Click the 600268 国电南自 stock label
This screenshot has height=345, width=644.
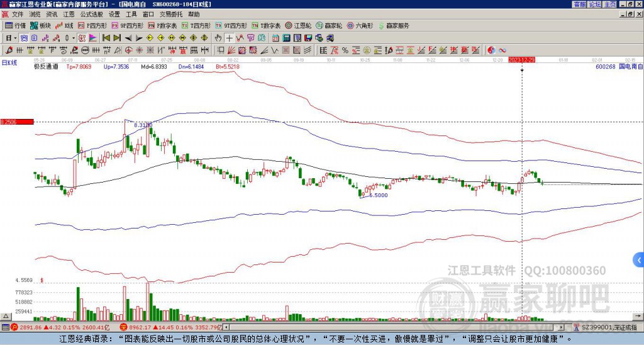pyautogui.click(x=619, y=66)
